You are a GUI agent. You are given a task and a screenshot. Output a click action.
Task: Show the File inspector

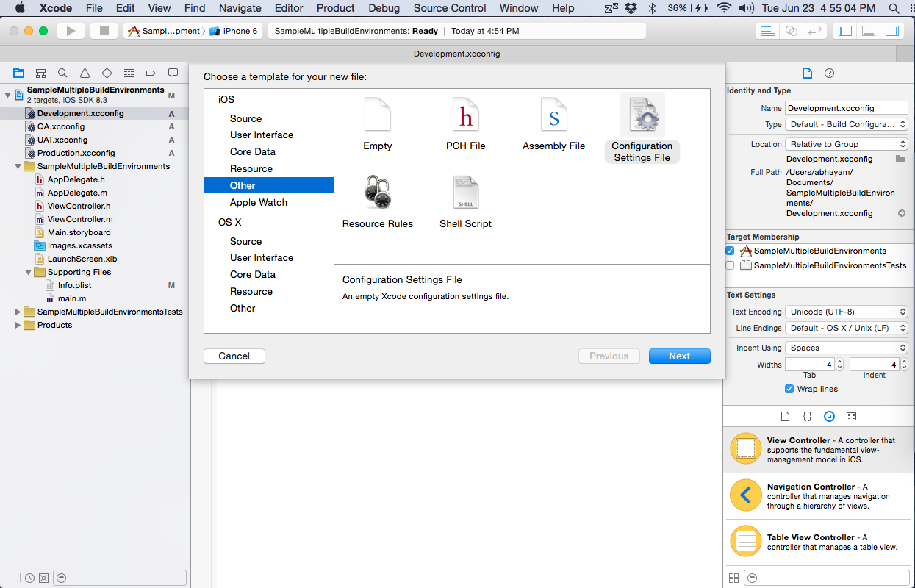pos(807,73)
